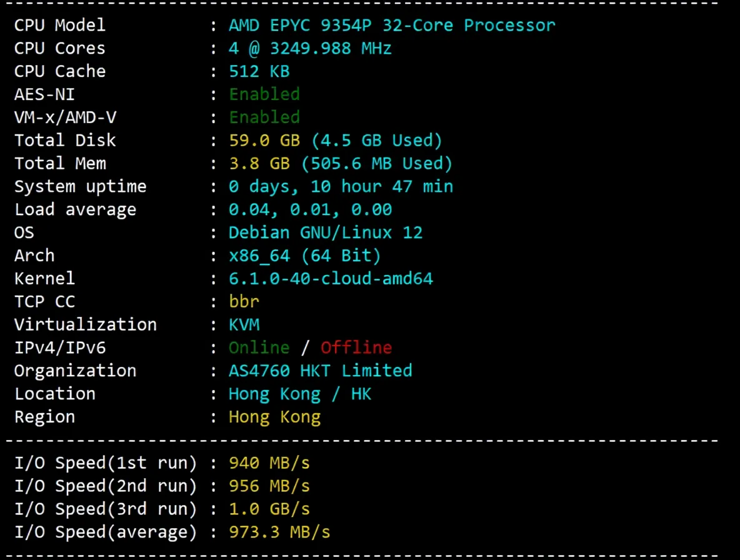Click the red Offline IPv6 status

coord(356,347)
